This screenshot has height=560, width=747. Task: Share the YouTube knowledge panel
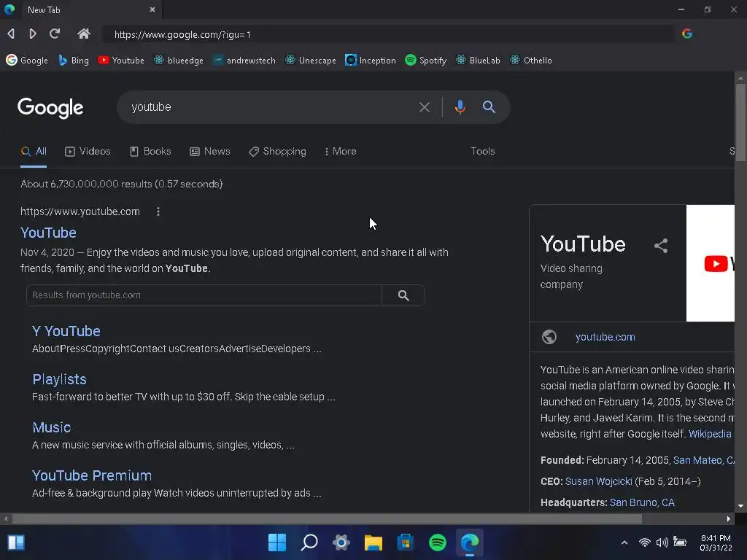[x=661, y=246]
